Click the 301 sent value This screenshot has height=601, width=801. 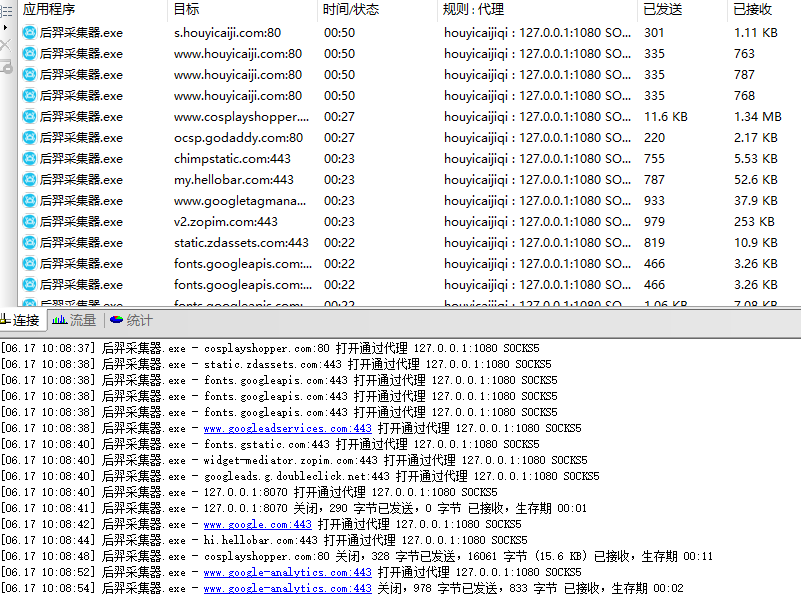coord(654,33)
